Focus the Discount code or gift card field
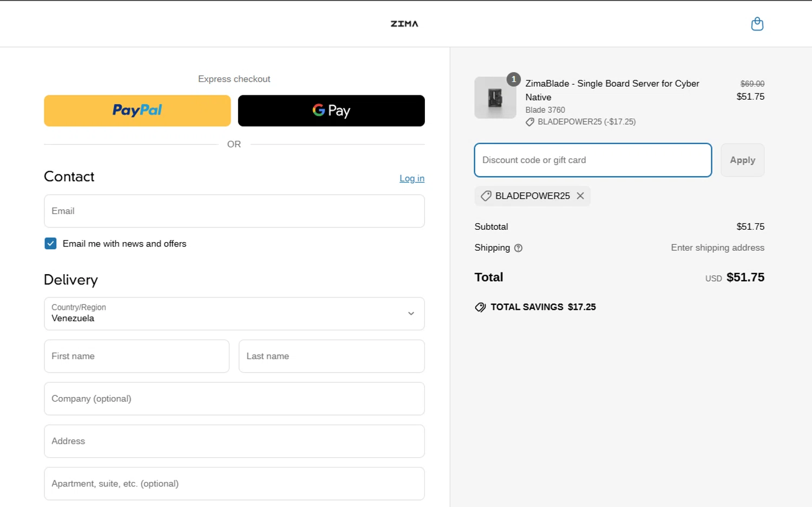The height and width of the screenshot is (507, 812). pyautogui.click(x=593, y=160)
